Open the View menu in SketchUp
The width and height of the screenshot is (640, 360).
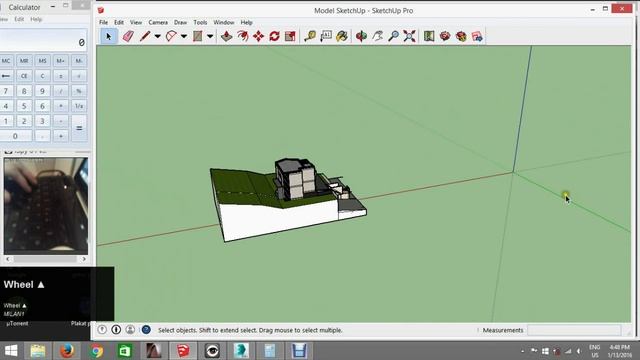click(136, 22)
